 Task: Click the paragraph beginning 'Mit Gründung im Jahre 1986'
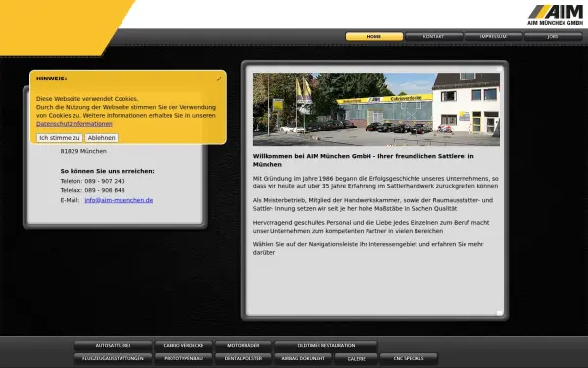(375, 183)
